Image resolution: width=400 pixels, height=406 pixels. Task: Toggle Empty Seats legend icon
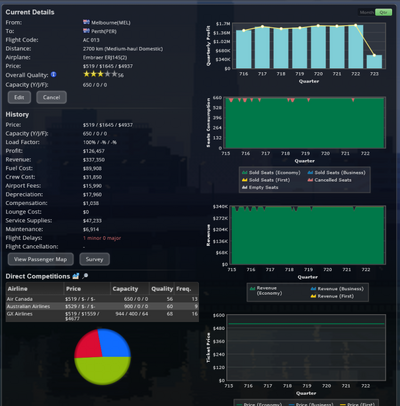pos(245,187)
